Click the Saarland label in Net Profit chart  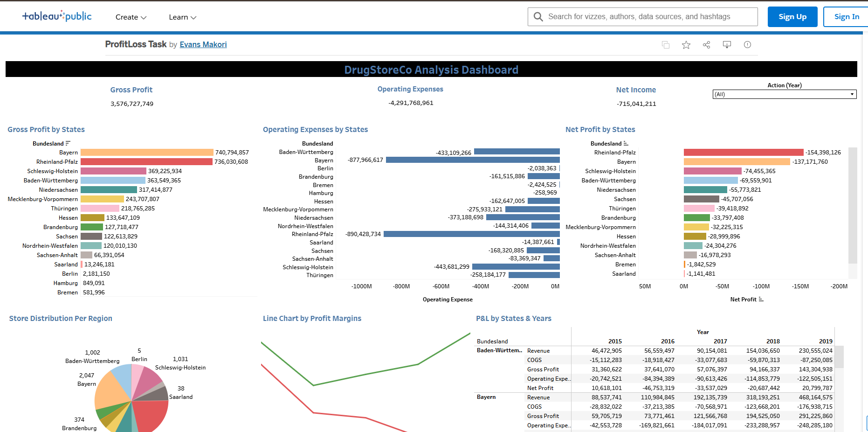(624, 274)
